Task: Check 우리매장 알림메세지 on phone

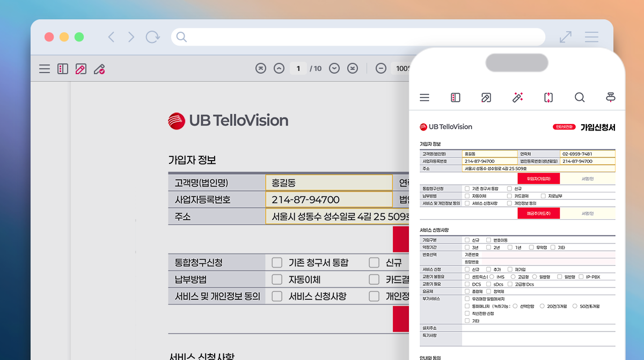Action: (x=467, y=299)
